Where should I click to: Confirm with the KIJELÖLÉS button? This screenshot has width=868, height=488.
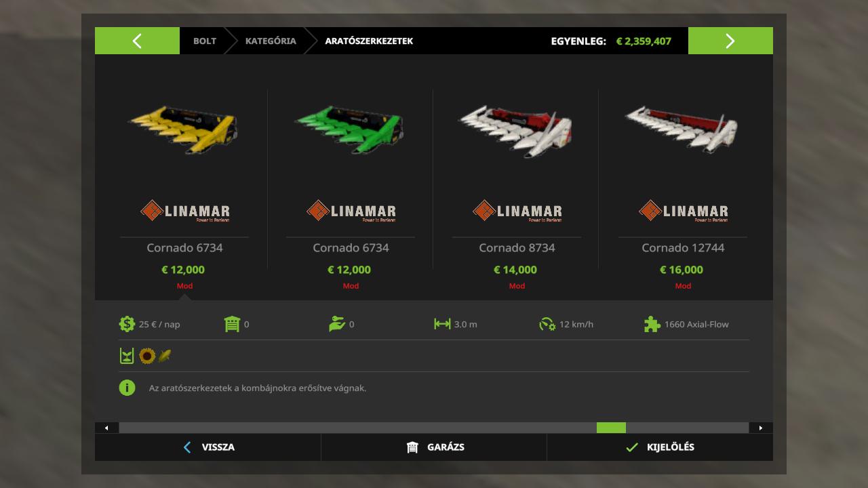[660, 447]
